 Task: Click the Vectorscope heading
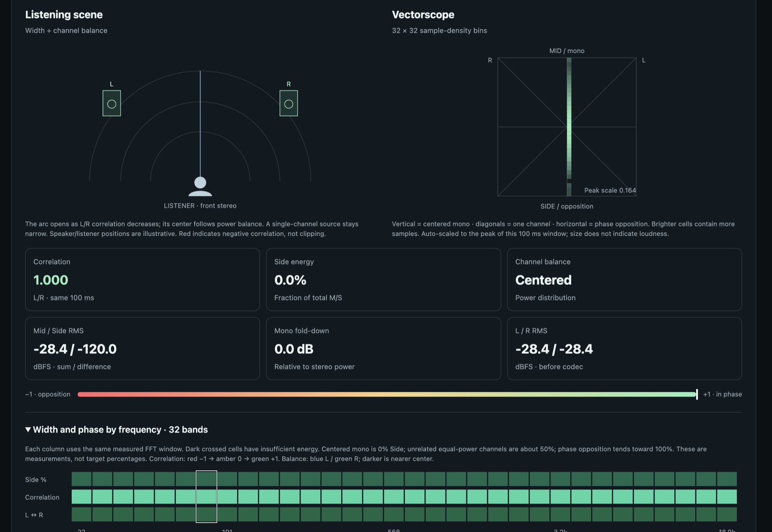(x=423, y=15)
